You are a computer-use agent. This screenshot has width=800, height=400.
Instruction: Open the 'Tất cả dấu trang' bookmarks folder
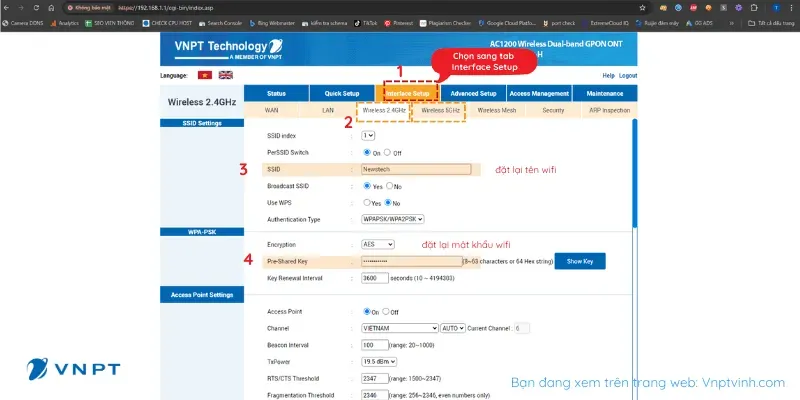coord(771,23)
